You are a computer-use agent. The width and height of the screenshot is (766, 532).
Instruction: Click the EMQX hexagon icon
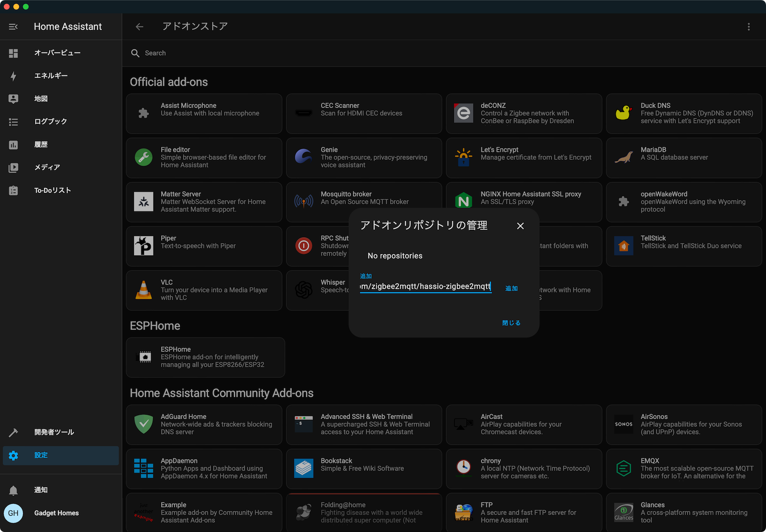tap(623, 469)
